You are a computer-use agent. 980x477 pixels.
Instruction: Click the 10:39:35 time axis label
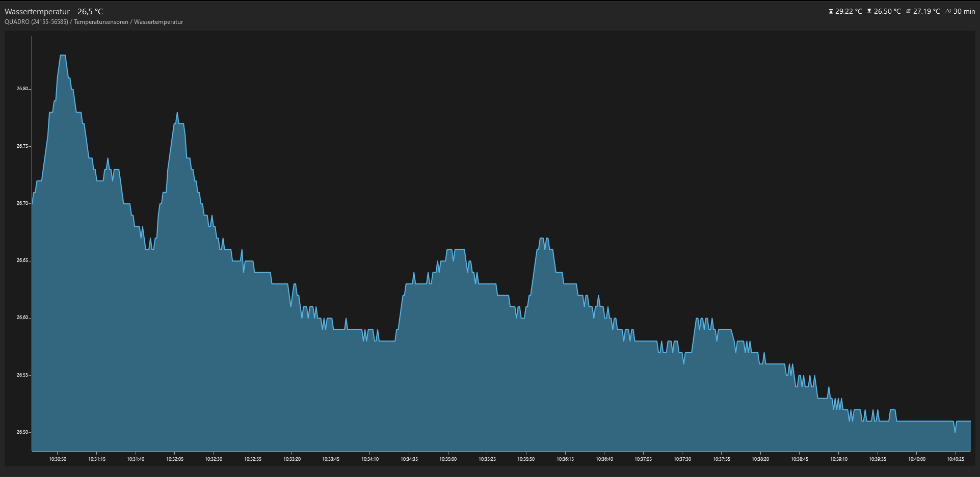tap(878, 459)
